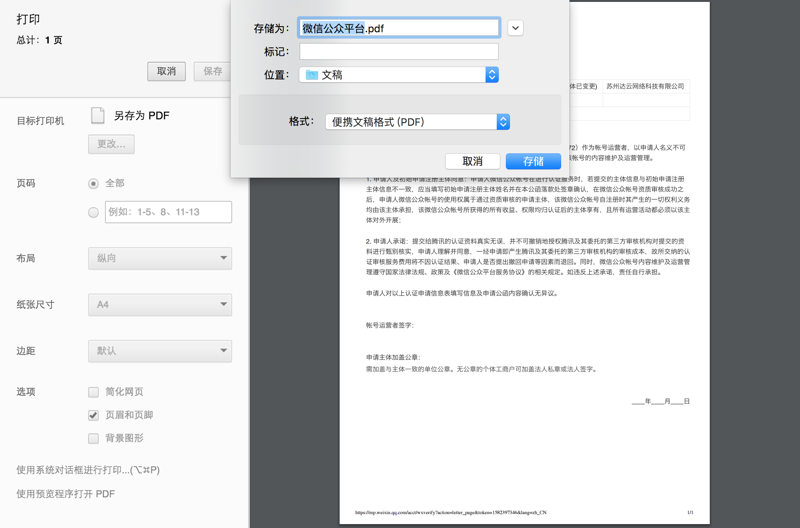Enable the 简化网页 checkbox
Viewport: 800px width, 528px height.
(x=93, y=392)
